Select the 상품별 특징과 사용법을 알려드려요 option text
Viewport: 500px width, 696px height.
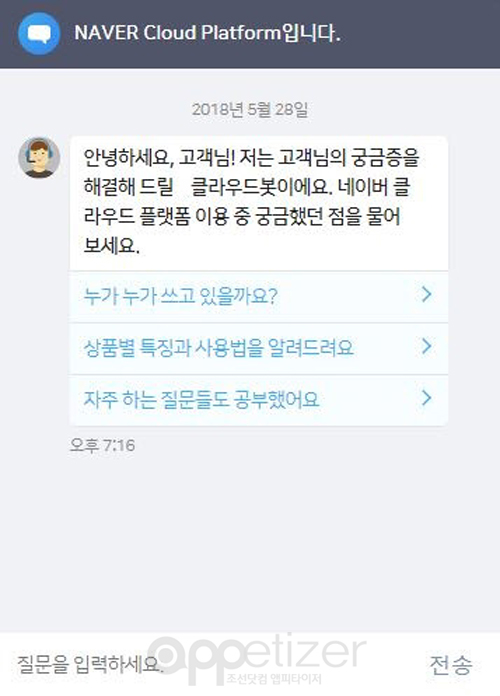[x=218, y=348]
